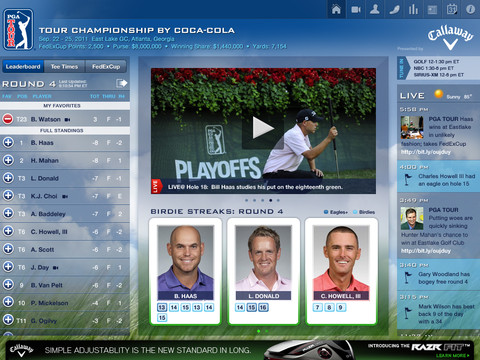Open the video camera section icon
This screenshot has height=360, width=480.
click(x=356, y=9)
